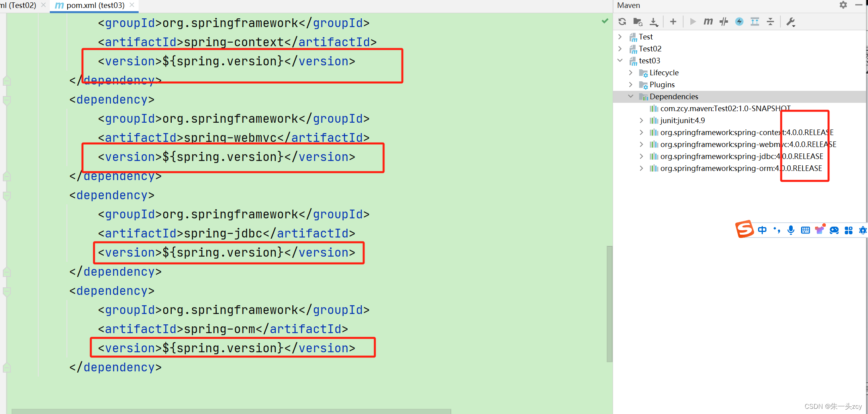Click spring-orm artifactId line
Viewport: 868px width, 414px height.
pos(223,329)
